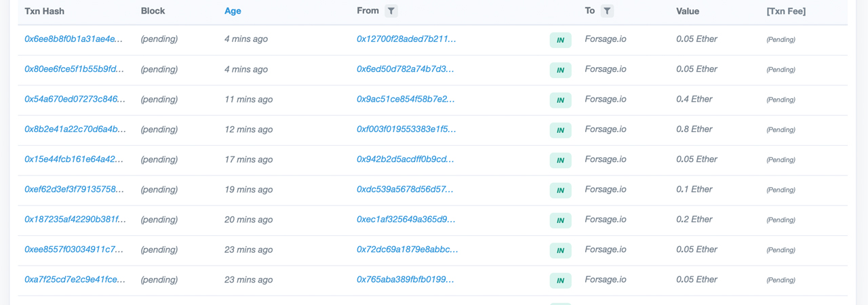This screenshot has height=305, width=868.
Task: Click the Age column header
Action: point(233,11)
